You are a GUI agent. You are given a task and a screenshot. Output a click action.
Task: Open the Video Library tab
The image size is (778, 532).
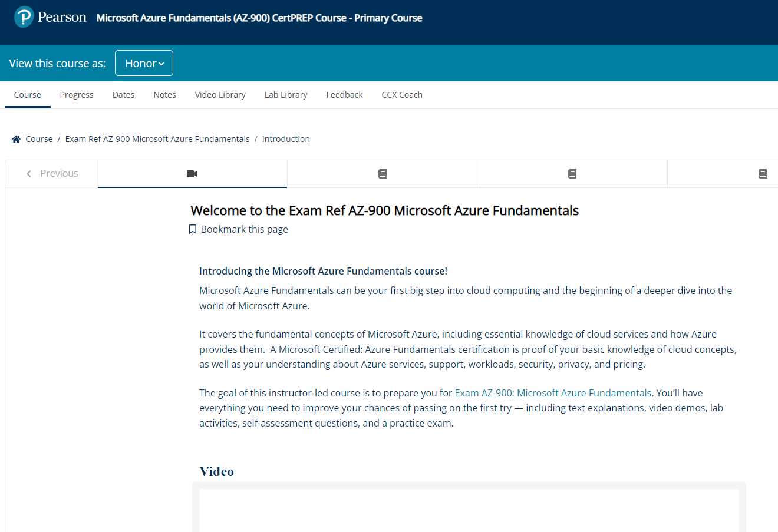click(x=220, y=95)
